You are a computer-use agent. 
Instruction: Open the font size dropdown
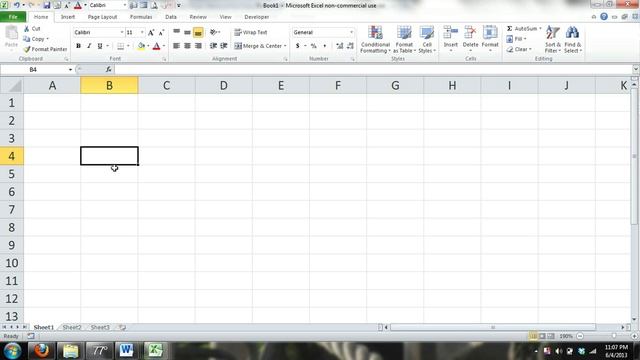tap(142, 32)
